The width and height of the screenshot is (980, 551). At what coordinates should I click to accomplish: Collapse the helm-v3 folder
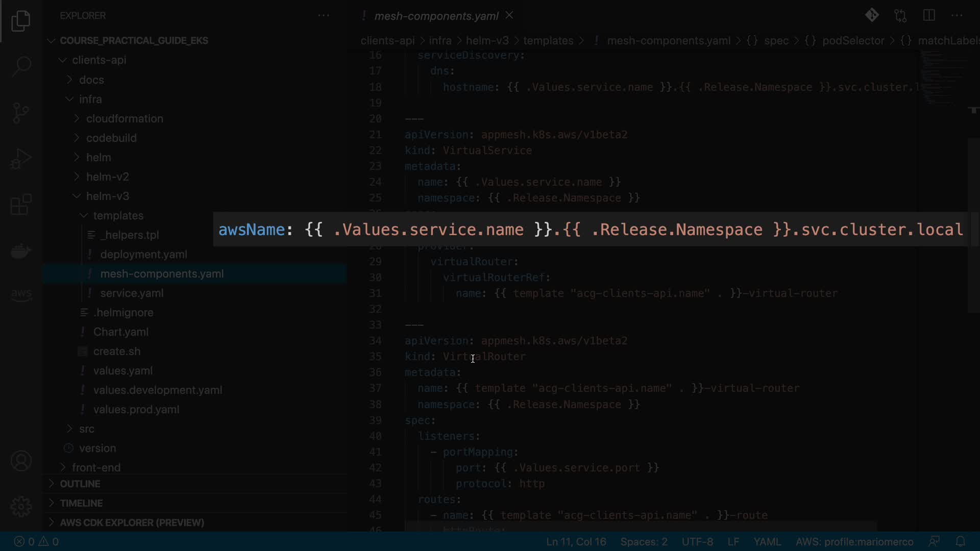[107, 196]
